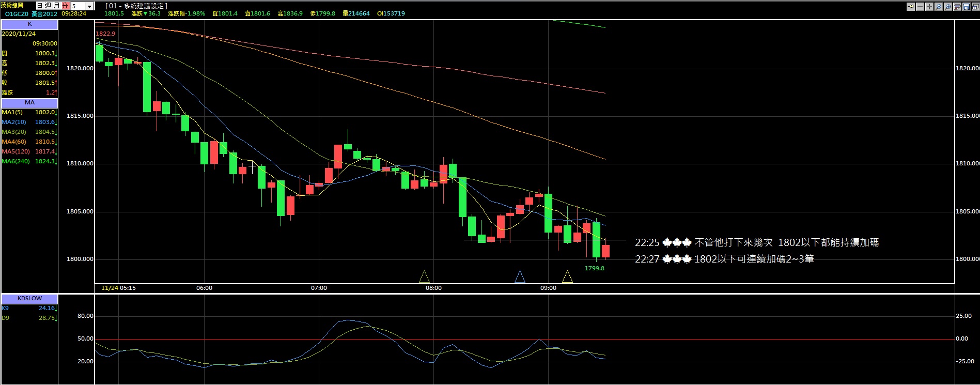Click the 賣1801.6 ask price readout
Screen dimensions: 980x385
pos(257,13)
